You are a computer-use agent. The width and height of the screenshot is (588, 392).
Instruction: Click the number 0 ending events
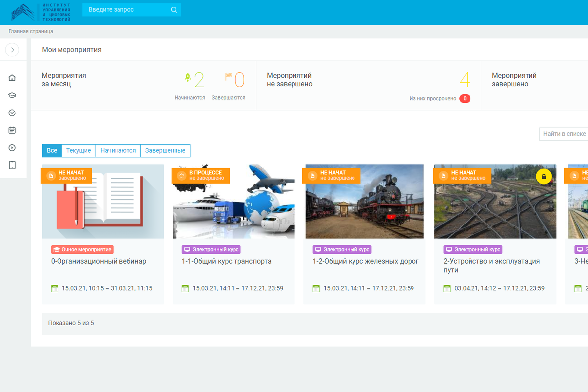pos(239,79)
